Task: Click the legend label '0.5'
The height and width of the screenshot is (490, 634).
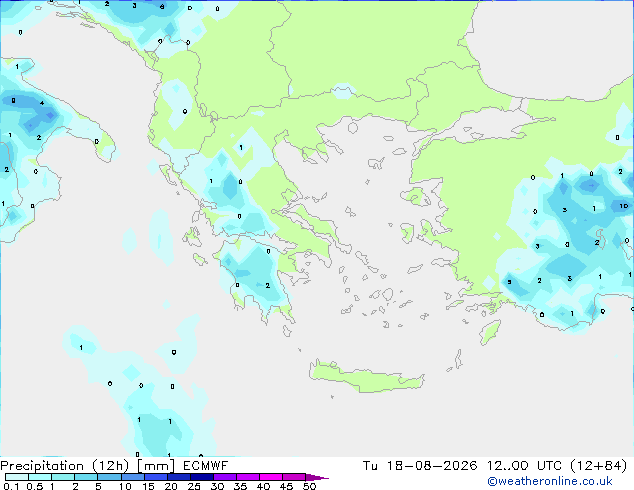Action: click(x=35, y=486)
